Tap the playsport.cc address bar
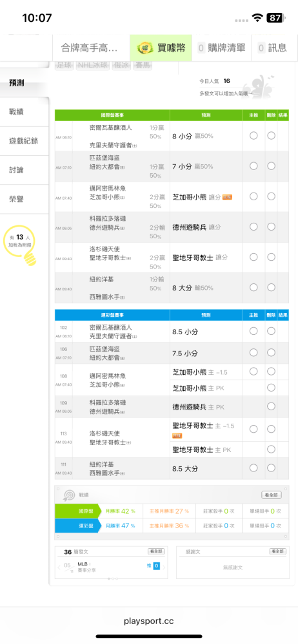The image size is (298, 644). coord(149,621)
